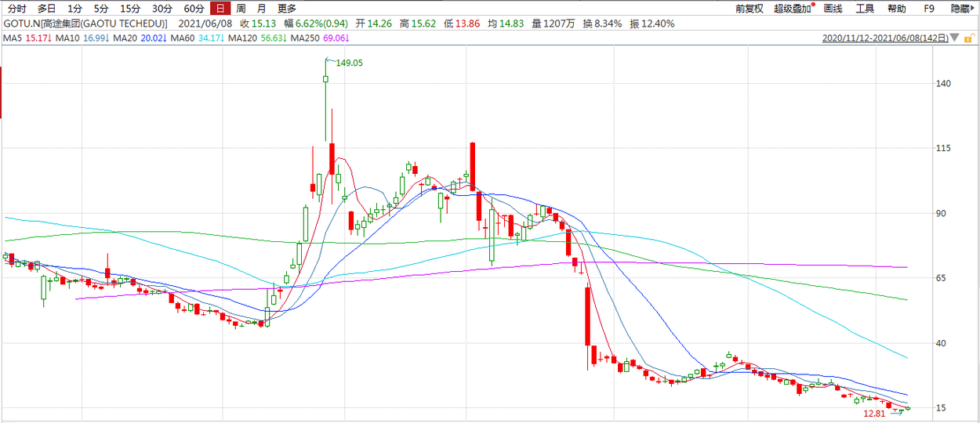Click the MA10 16.99 indicator label

click(x=81, y=38)
